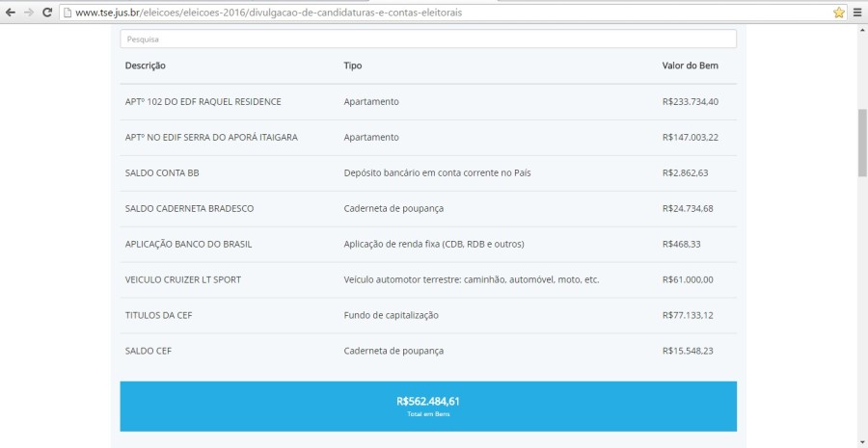Screen dimensions: 868x448
Task: Click the browser forward arrow
Action: (x=28, y=13)
